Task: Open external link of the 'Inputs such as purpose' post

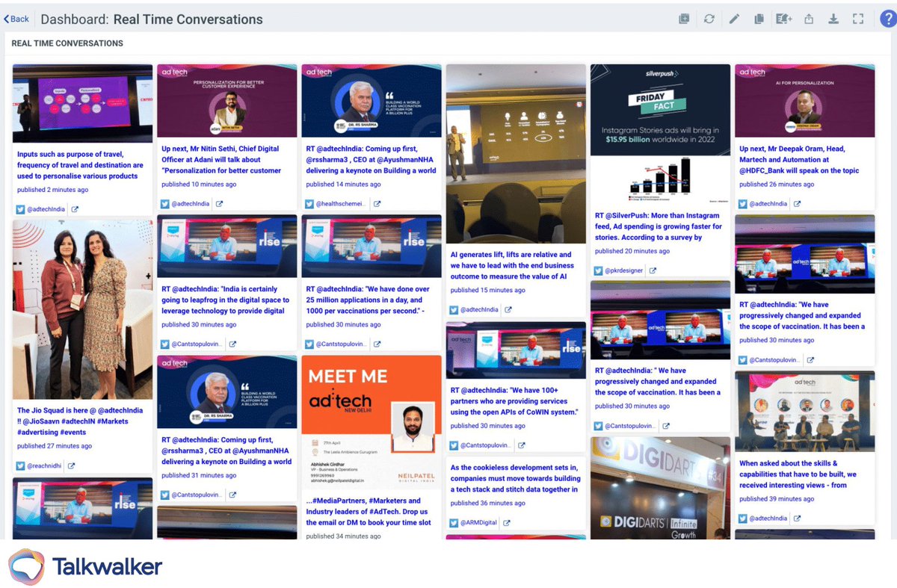Action: (x=75, y=210)
